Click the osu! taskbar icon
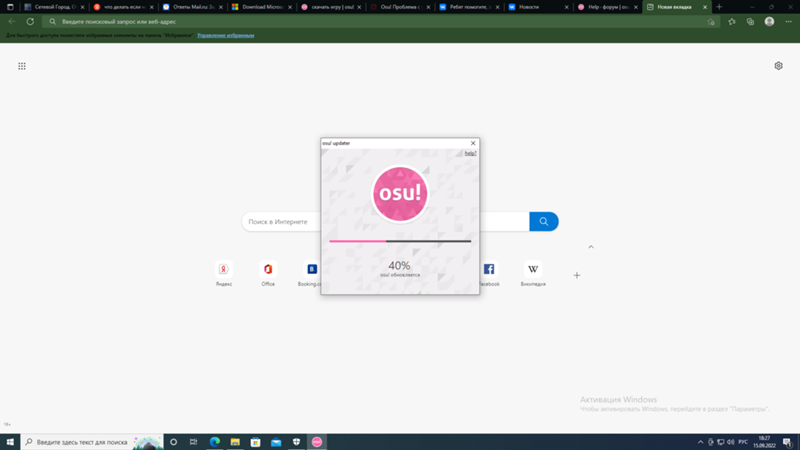 tap(317, 442)
